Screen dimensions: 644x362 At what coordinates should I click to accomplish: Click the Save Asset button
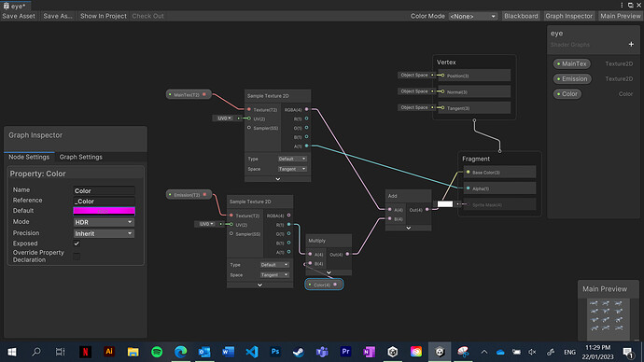(19, 16)
